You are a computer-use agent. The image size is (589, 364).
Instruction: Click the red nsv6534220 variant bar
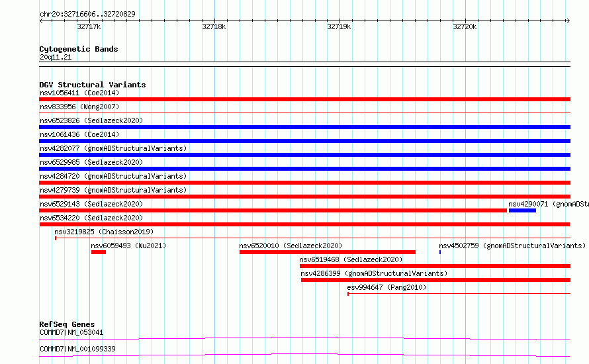click(x=304, y=224)
